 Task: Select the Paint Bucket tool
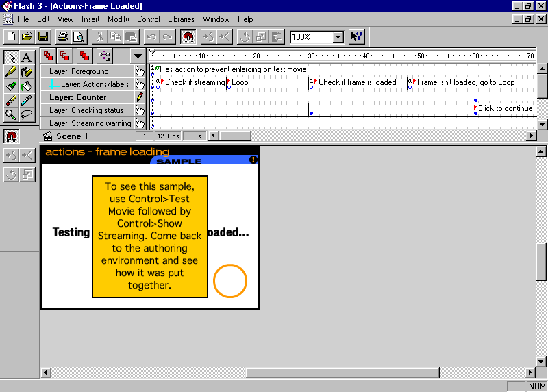[27, 86]
